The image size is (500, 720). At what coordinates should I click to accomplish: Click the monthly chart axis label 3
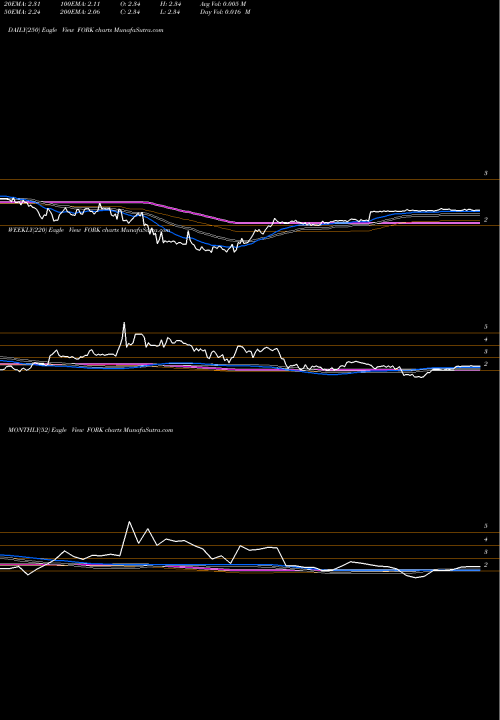486,552
